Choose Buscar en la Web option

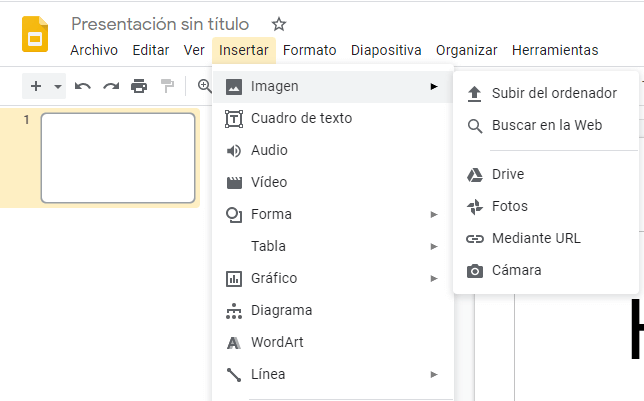coord(546,125)
